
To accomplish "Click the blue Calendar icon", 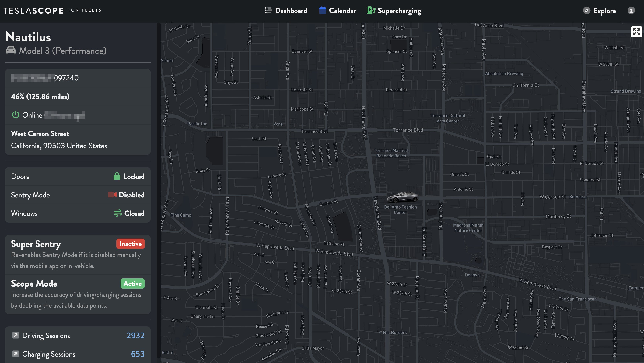I will [x=323, y=10].
